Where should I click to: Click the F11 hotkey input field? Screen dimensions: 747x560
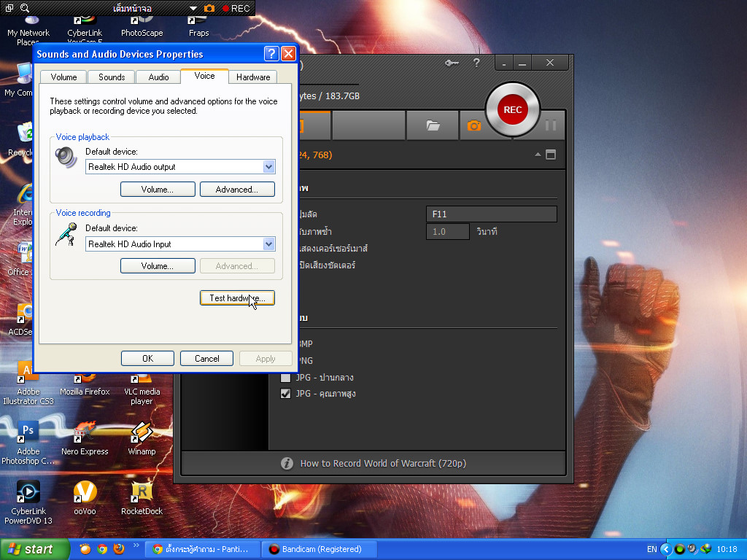(491, 214)
